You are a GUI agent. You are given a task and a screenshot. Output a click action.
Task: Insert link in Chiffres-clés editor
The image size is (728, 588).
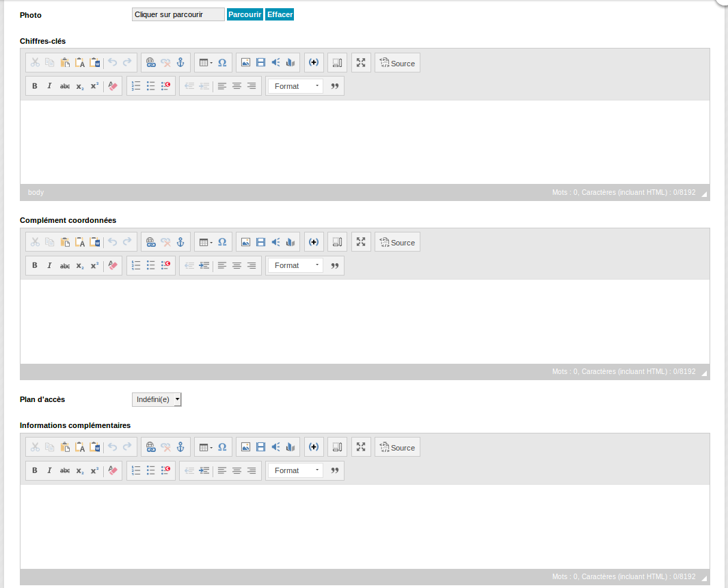[x=150, y=62]
